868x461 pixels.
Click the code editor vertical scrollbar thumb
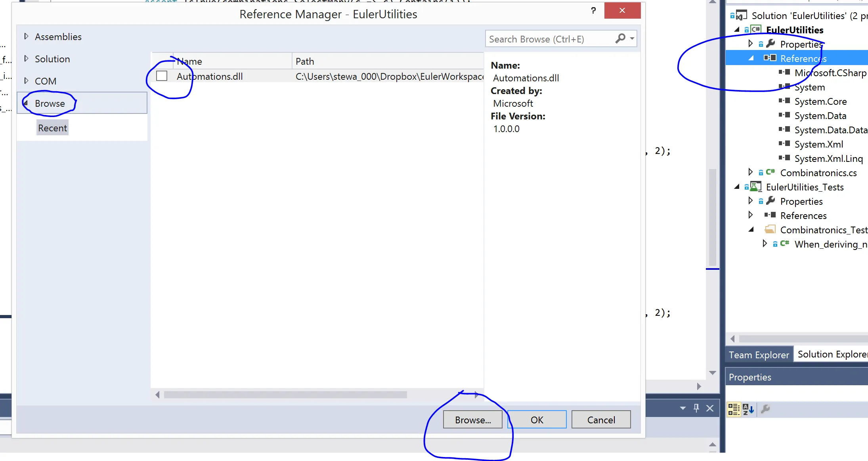click(x=712, y=217)
